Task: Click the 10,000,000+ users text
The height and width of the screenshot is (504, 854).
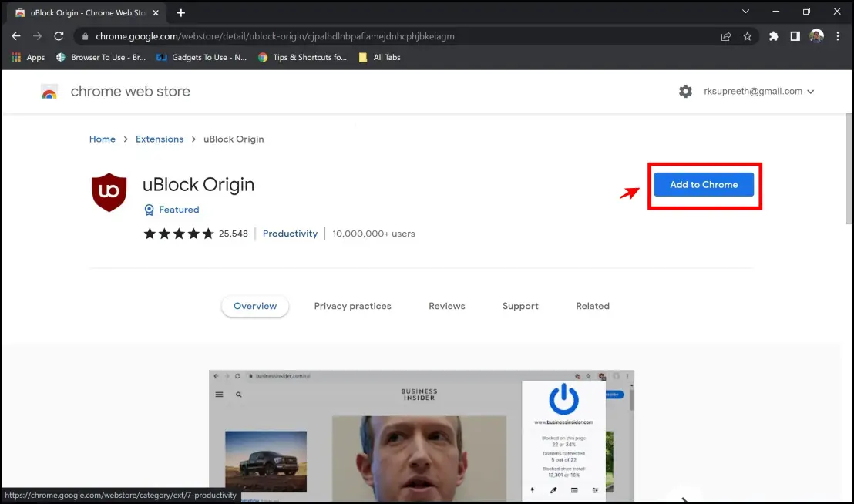Action: (374, 234)
